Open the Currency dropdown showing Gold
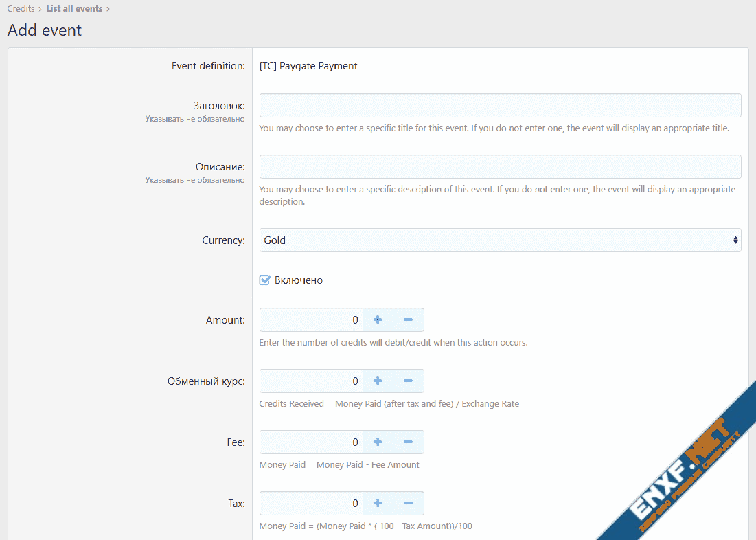Viewport: 756px width, 540px height. (500, 240)
